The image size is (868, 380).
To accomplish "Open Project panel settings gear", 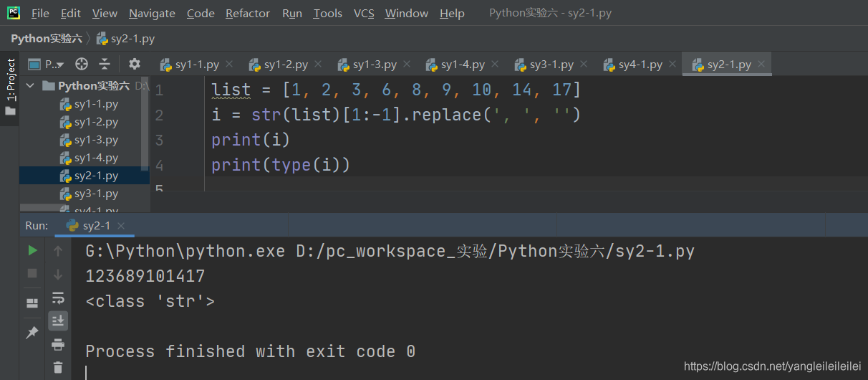I will pyautogui.click(x=134, y=64).
